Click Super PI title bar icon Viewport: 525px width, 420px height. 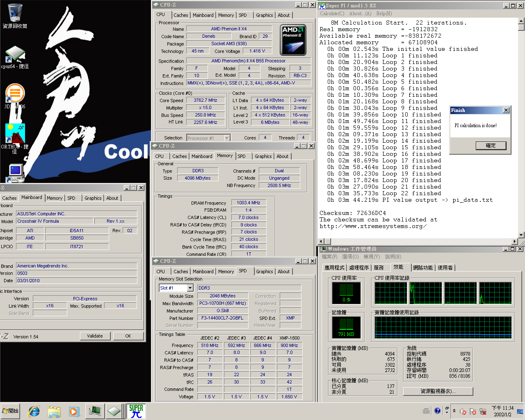pos(322,5)
